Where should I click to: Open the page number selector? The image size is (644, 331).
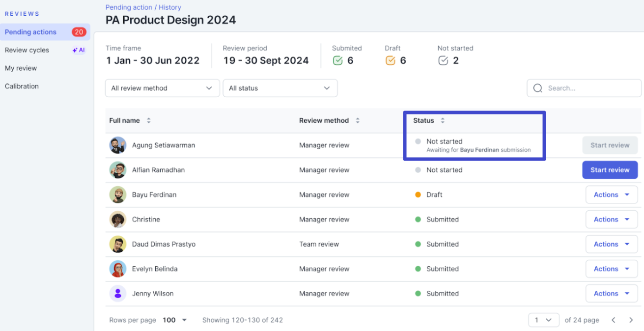click(544, 320)
